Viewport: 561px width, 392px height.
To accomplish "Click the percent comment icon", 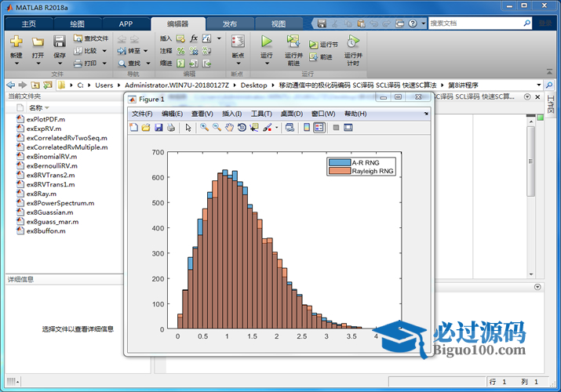I will pyautogui.click(x=180, y=51).
